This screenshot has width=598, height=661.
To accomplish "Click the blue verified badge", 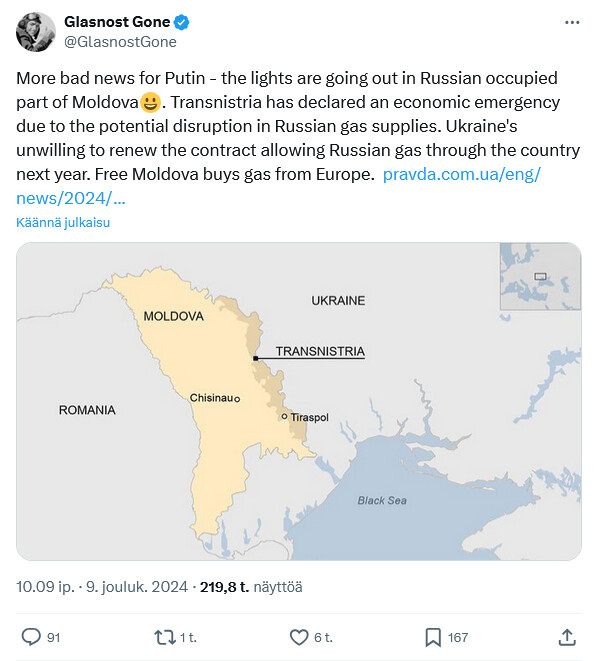I will [x=182, y=22].
